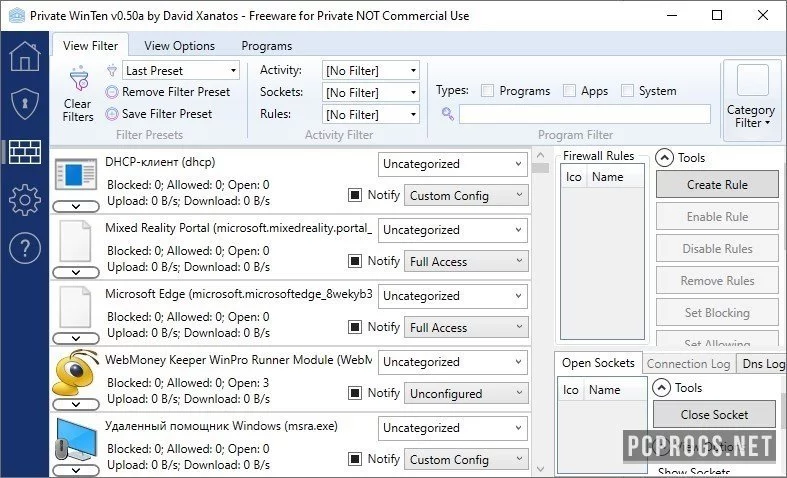Open the firewall brick wall page
Viewport: 787px width, 478px height.
tap(25, 152)
